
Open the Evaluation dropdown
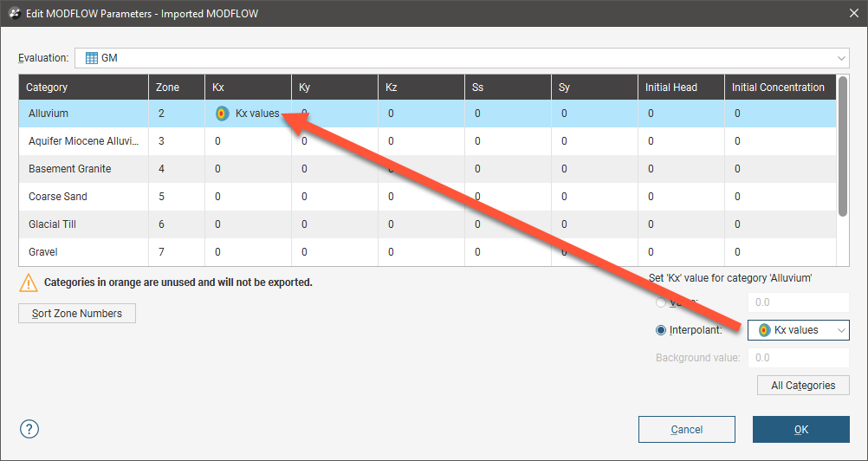[x=841, y=58]
